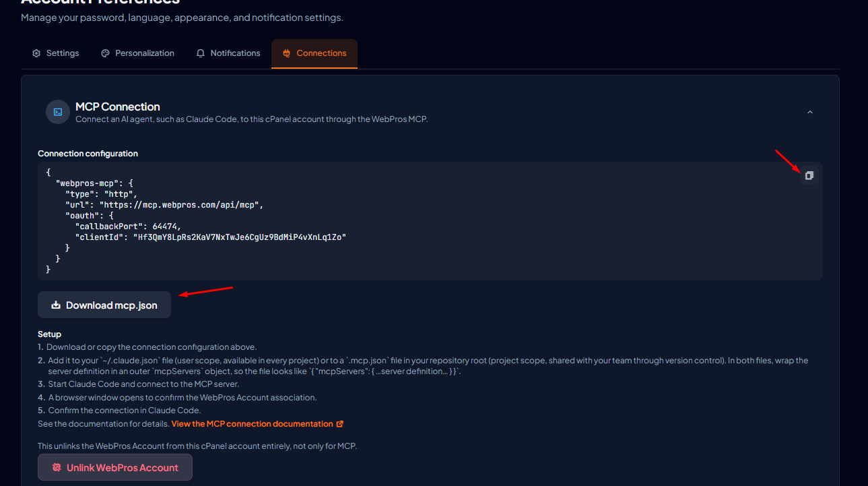Image resolution: width=868 pixels, height=486 pixels.
Task: Copy the connection configuration to clipboard
Action: click(809, 175)
